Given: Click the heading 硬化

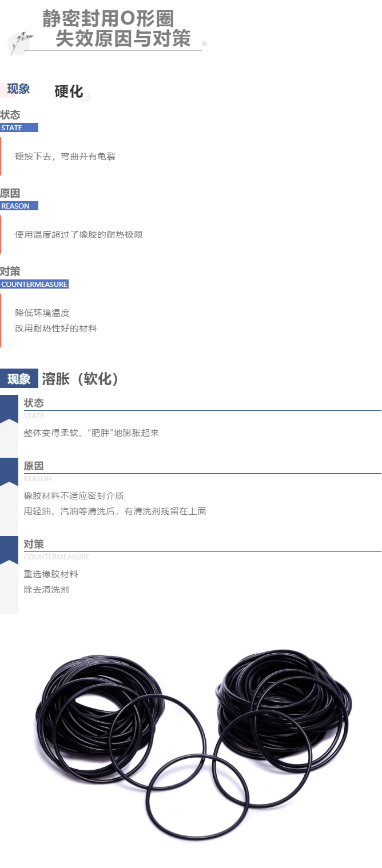Looking at the screenshot, I should pos(69,91).
